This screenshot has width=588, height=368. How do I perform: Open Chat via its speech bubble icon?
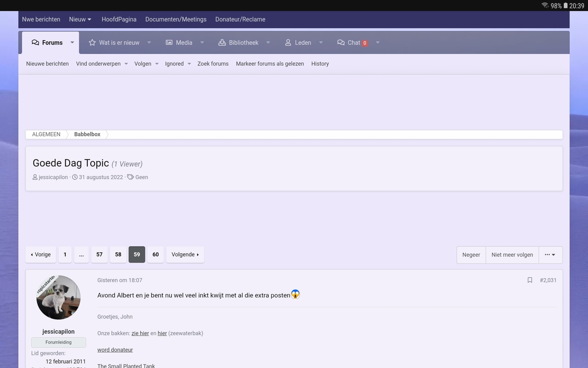[341, 43]
